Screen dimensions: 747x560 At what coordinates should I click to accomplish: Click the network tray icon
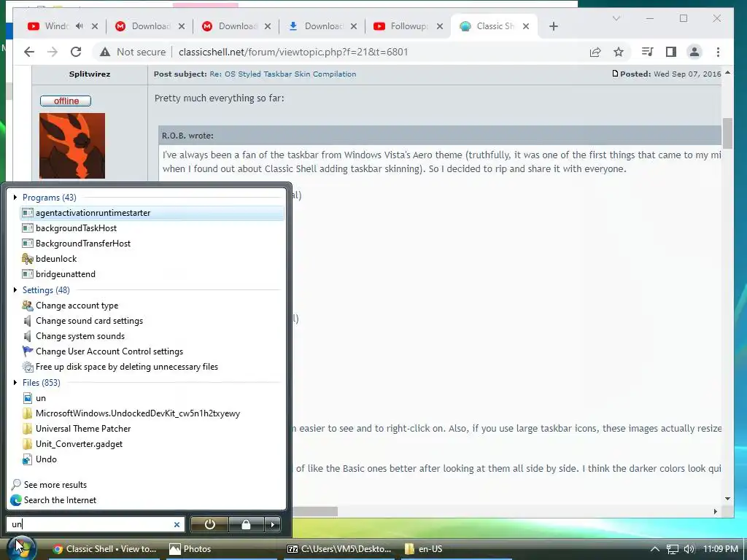pyautogui.click(x=673, y=549)
